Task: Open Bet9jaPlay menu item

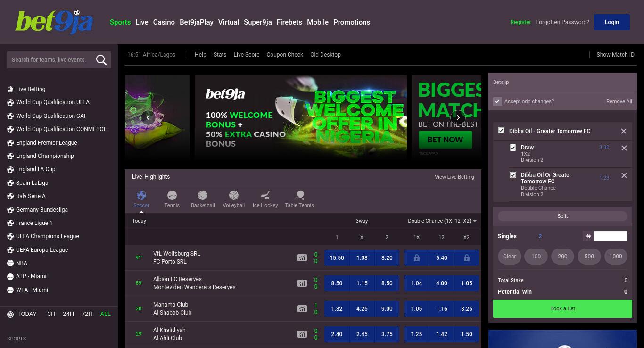Action: [x=197, y=22]
